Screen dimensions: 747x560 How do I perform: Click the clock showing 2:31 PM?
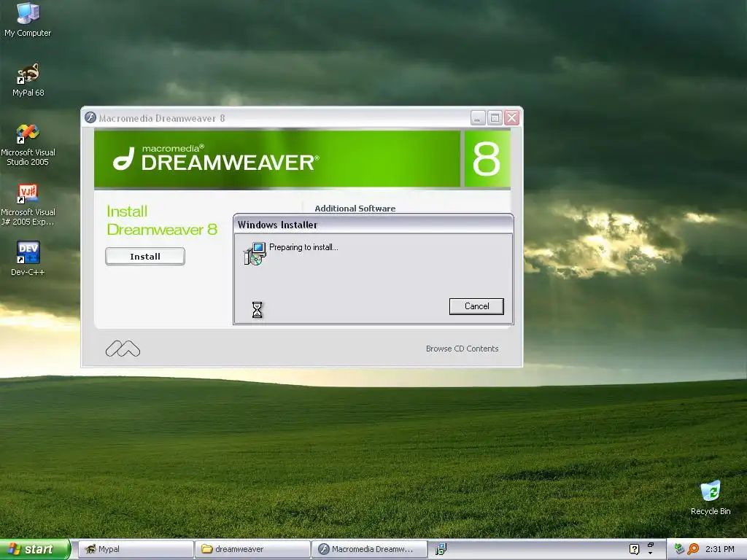[x=719, y=549]
